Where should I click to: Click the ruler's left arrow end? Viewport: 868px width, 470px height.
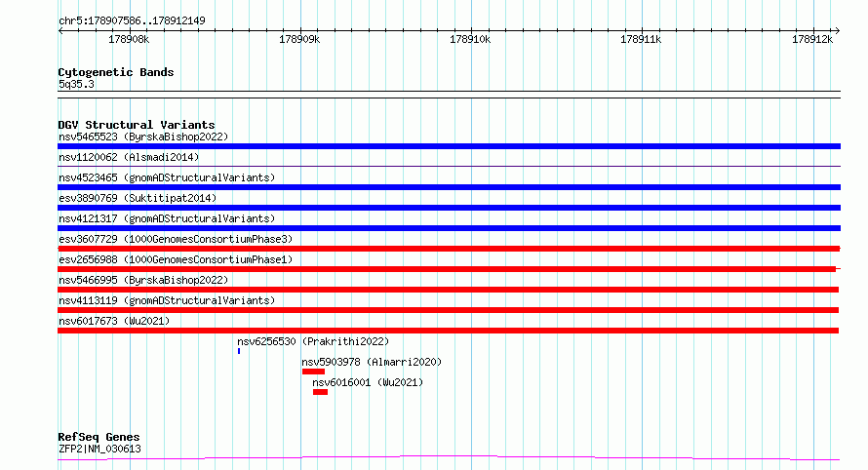tap(60, 31)
